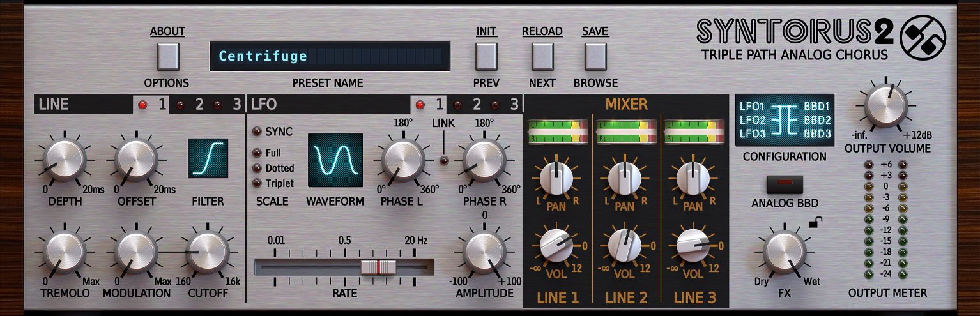Click the LFO RATE slider handle

(378, 267)
